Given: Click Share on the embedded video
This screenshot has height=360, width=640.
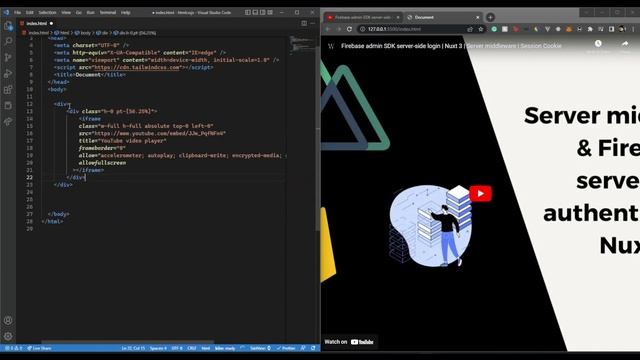Looking at the screenshot, I should click(x=625, y=45).
